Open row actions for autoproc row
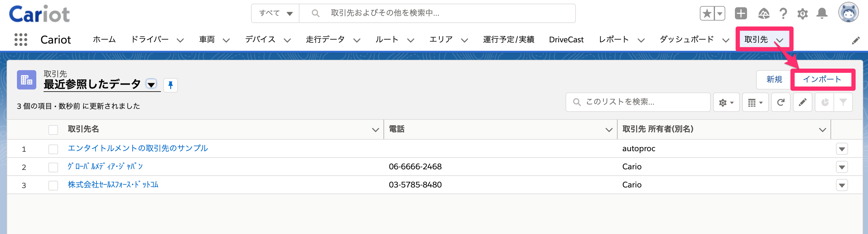The height and width of the screenshot is (234, 868). point(842,149)
